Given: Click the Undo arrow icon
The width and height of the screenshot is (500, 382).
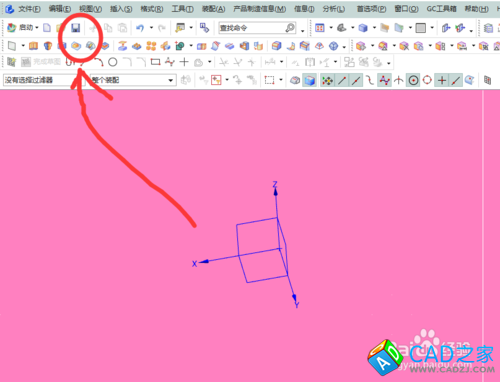Looking at the screenshot, I should pos(140,28).
